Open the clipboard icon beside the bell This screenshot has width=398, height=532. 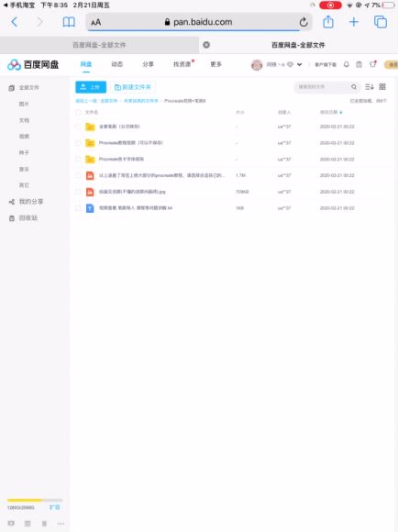click(359, 64)
